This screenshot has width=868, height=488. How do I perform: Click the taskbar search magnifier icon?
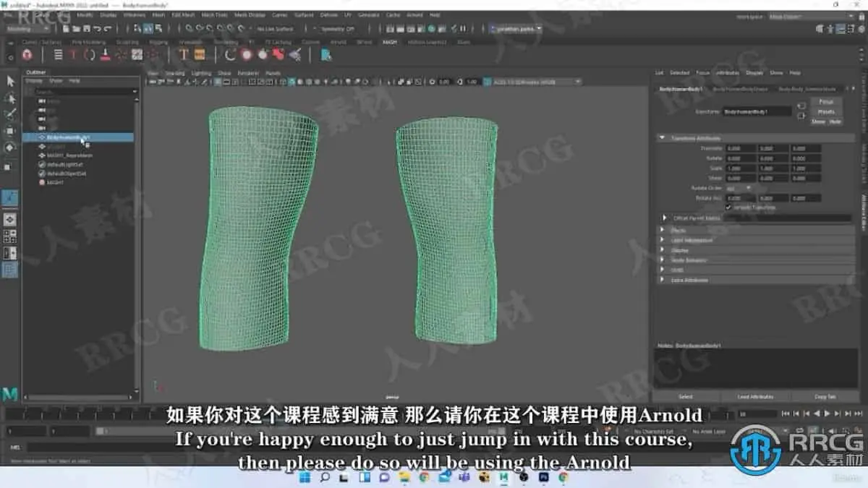coord(325,477)
